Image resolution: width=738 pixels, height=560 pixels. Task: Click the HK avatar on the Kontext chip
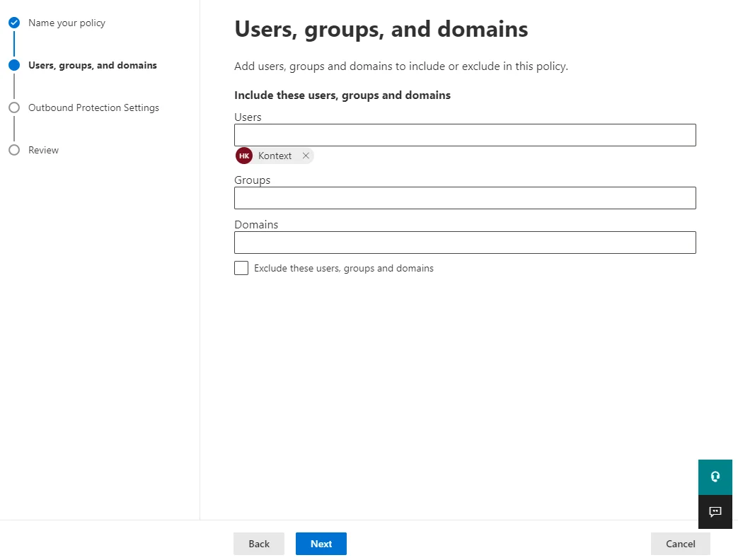point(244,156)
